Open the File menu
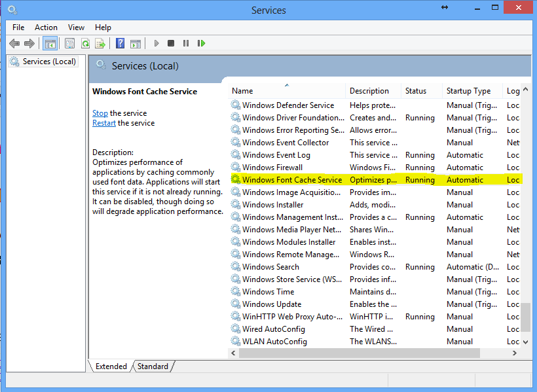Screen dimensions: 537x392 [x=18, y=27]
